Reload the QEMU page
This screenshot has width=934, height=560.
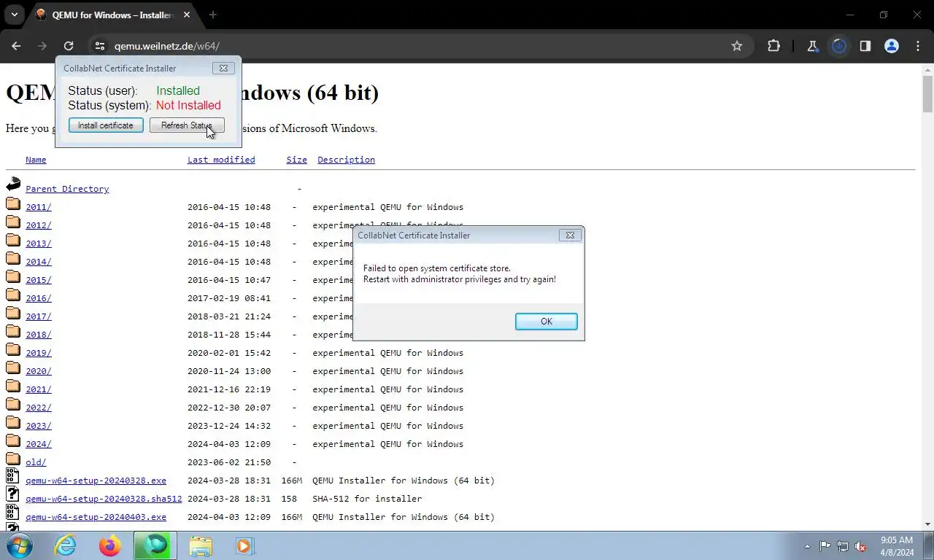(69, 46)
